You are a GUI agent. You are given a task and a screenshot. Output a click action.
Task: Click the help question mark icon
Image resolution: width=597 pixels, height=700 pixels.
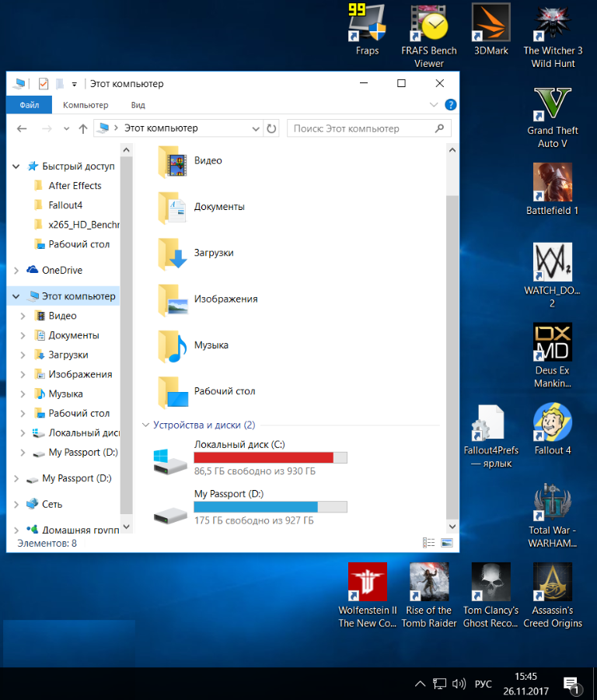click(451, 105)
